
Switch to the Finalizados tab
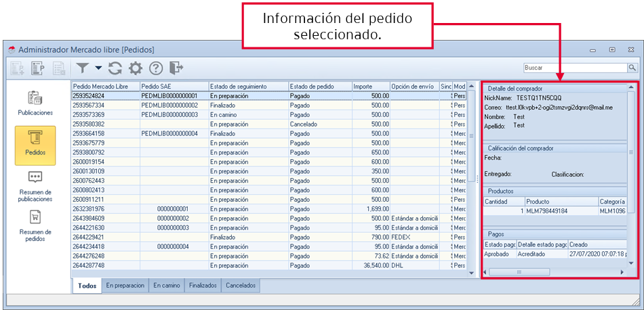203,286
